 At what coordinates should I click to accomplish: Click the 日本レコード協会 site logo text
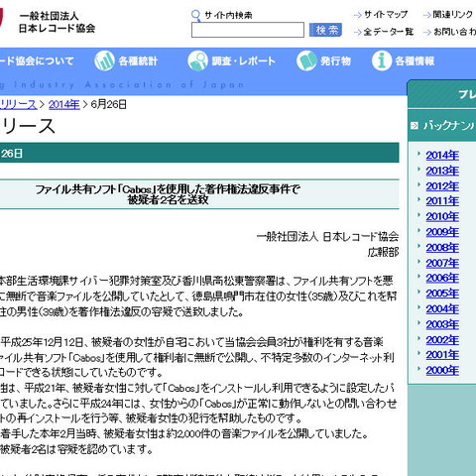coord(57,29)
